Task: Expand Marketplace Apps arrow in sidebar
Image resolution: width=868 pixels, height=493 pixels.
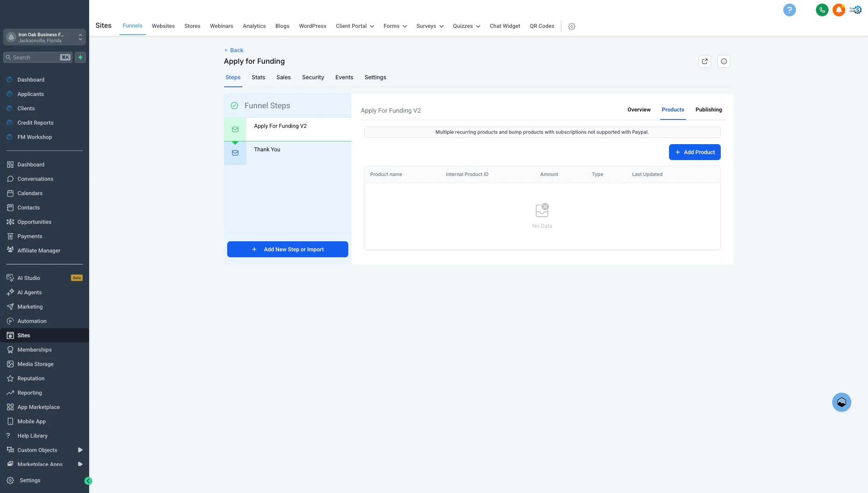Action: click(x=80, y=464)
